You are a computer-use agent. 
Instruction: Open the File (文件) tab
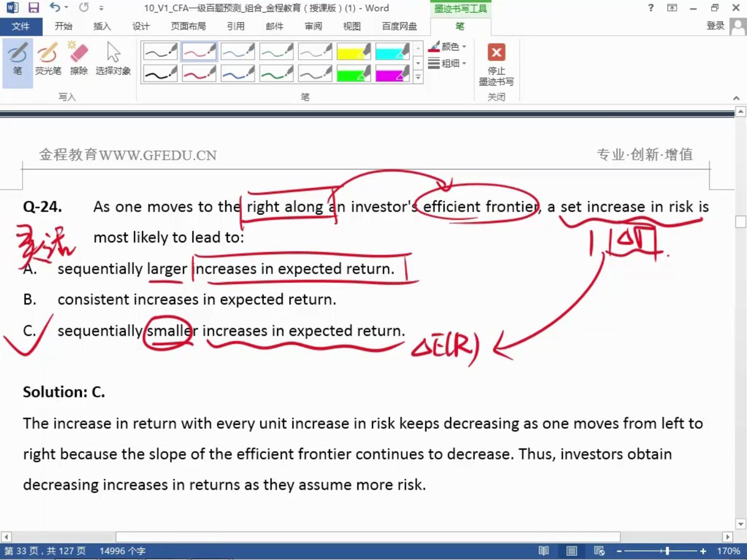pyautogui.click(x=21, y=26)
